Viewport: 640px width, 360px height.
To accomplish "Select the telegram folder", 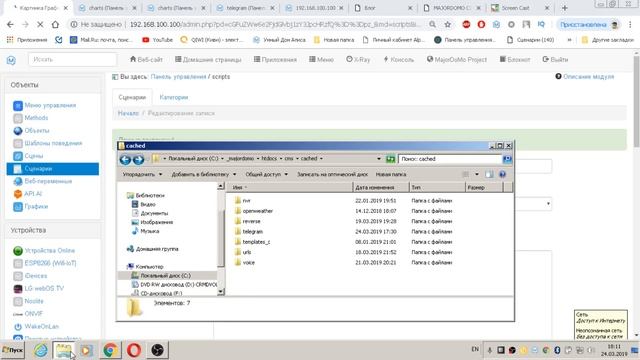I will pos(253,231).
